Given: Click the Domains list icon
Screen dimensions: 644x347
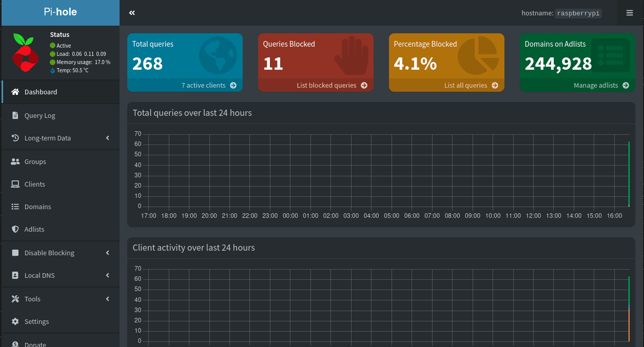Looking at the screenshot, I should [15, 207].
